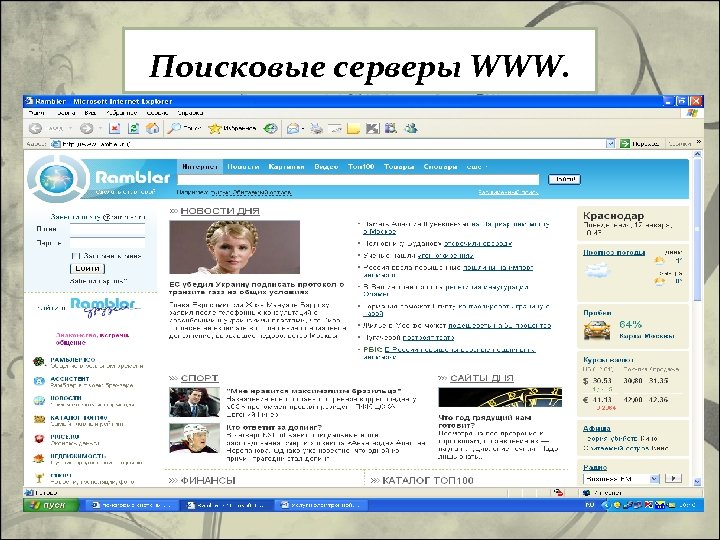Click the History globe toolbar icon
720x540 pixels.
coord(270,129)
